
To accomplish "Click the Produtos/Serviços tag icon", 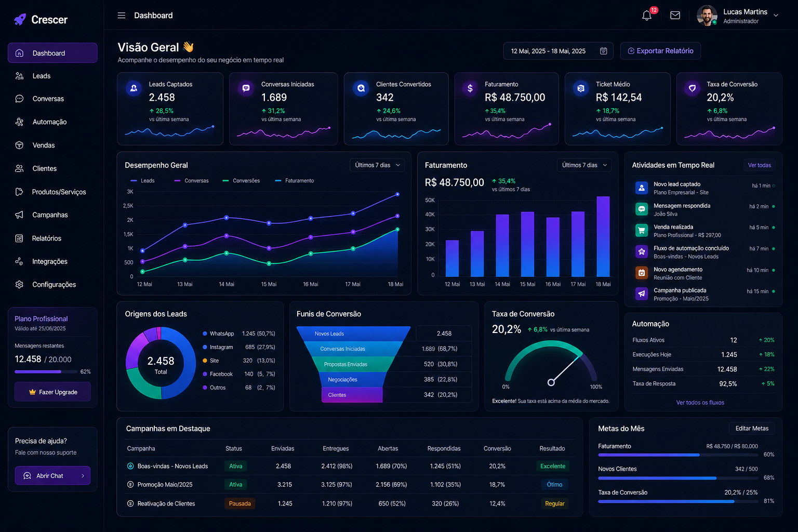I will coord(19,192).
